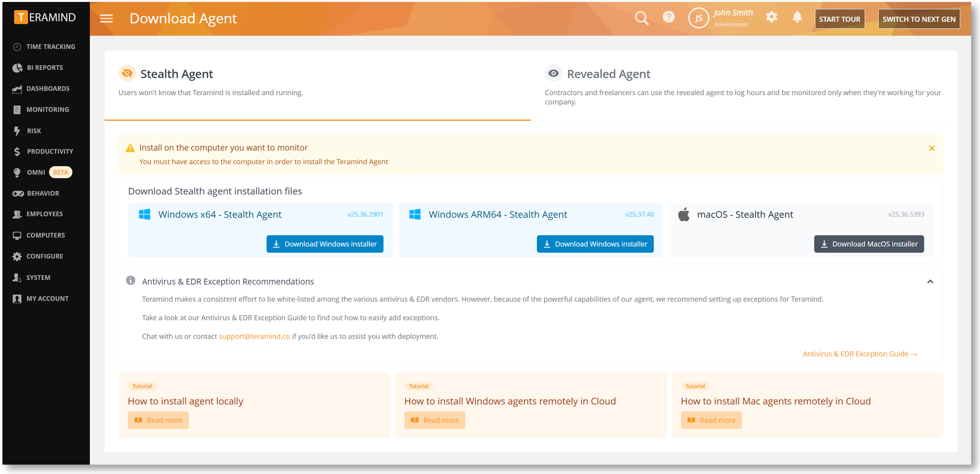Select the Stealth Agent tab
Image resolution: width=980 pixels, height=474 pixels.
[x=176, y=74]
